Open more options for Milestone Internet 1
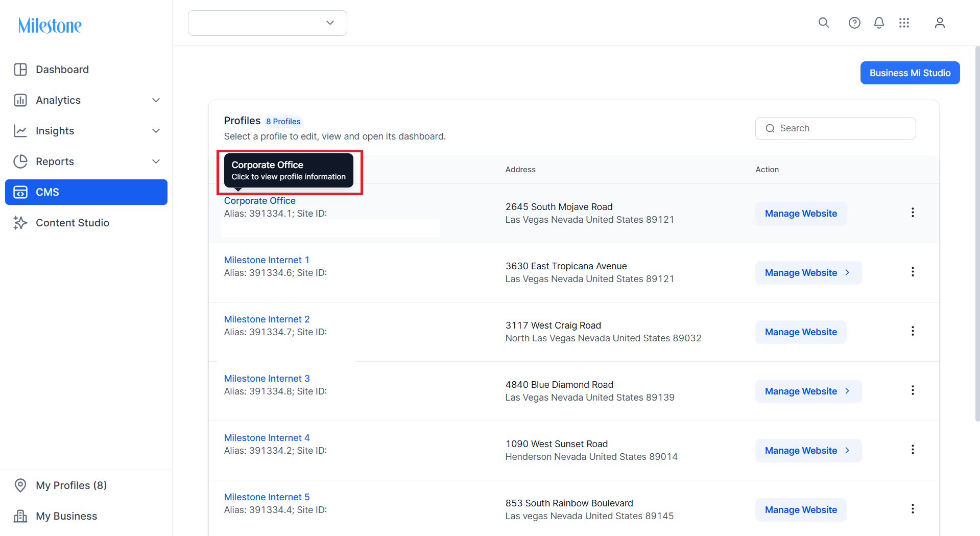 tap(913, 272)
